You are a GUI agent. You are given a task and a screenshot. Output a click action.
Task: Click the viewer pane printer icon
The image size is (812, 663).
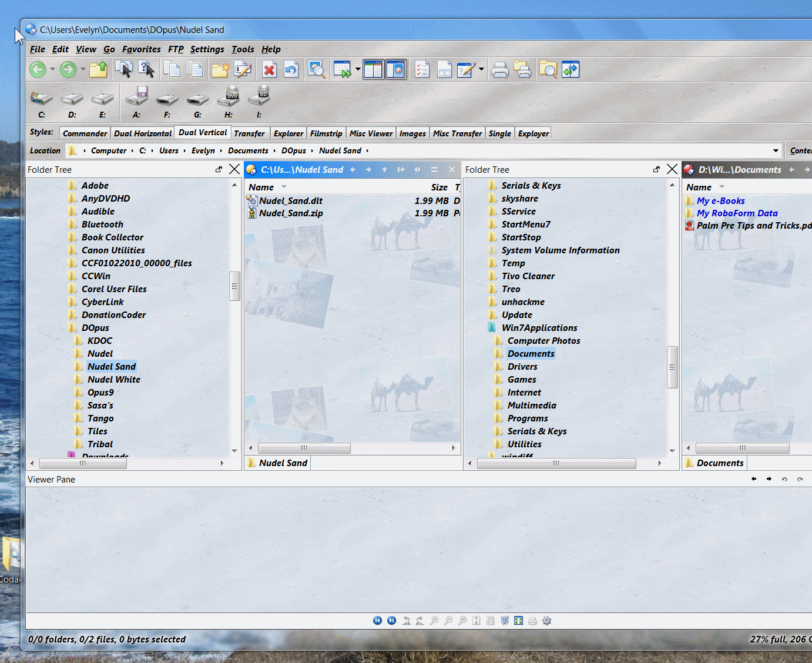pos(533,621)
